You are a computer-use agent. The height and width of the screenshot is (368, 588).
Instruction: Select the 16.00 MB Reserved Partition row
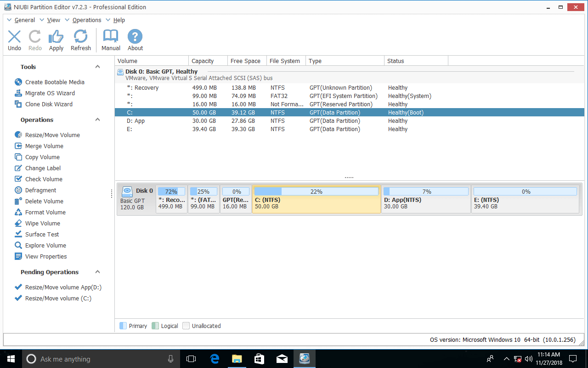[x=350, y=104]
